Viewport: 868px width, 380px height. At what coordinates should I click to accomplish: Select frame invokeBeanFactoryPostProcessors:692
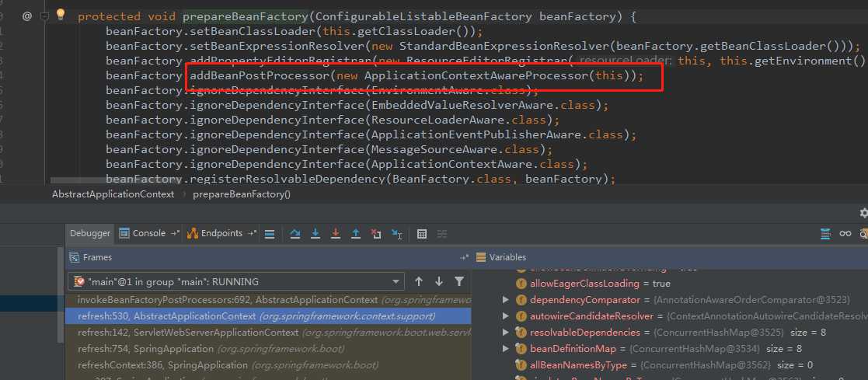click(x=268, y=300)
